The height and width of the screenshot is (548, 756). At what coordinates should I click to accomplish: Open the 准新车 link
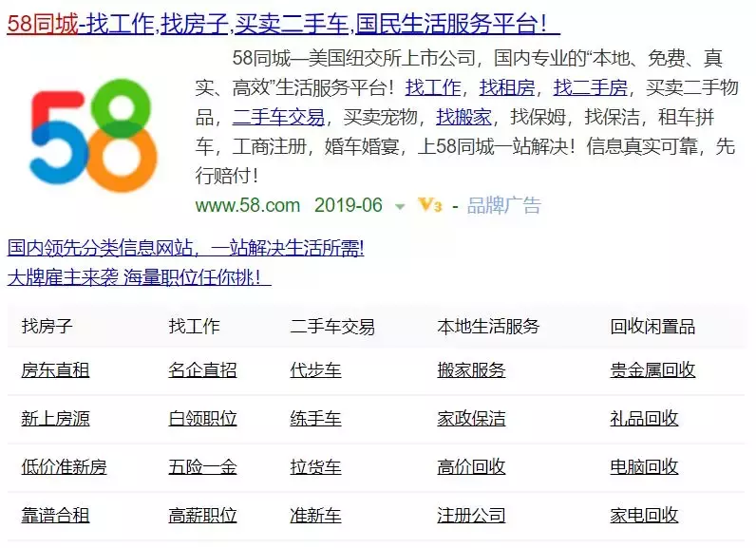pyautogui.click(x=316, y=515)
